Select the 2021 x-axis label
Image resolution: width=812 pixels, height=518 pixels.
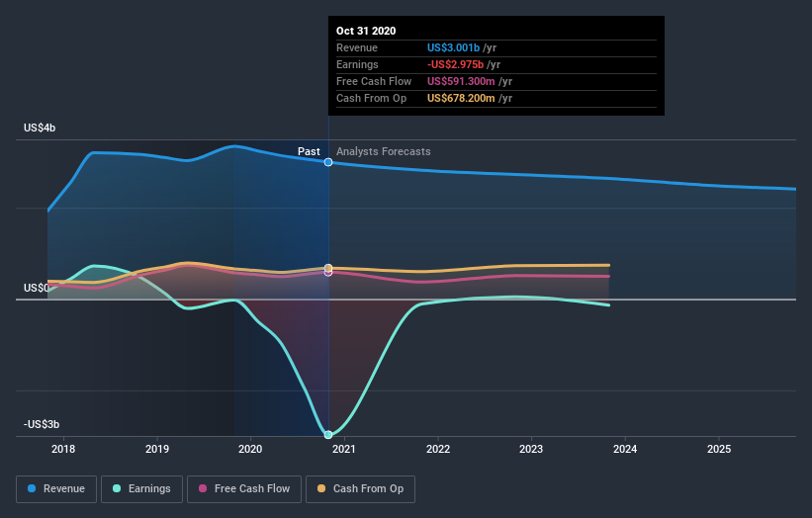[x=344, y=449]
